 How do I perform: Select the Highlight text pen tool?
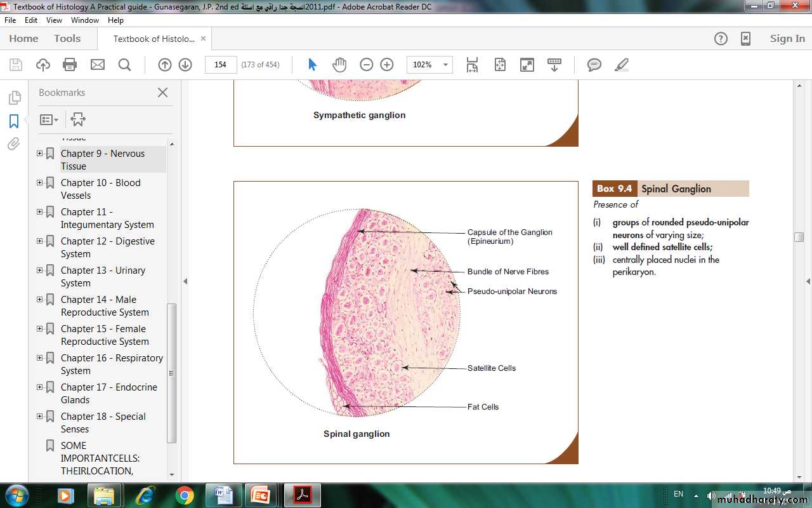coord(622,65)
